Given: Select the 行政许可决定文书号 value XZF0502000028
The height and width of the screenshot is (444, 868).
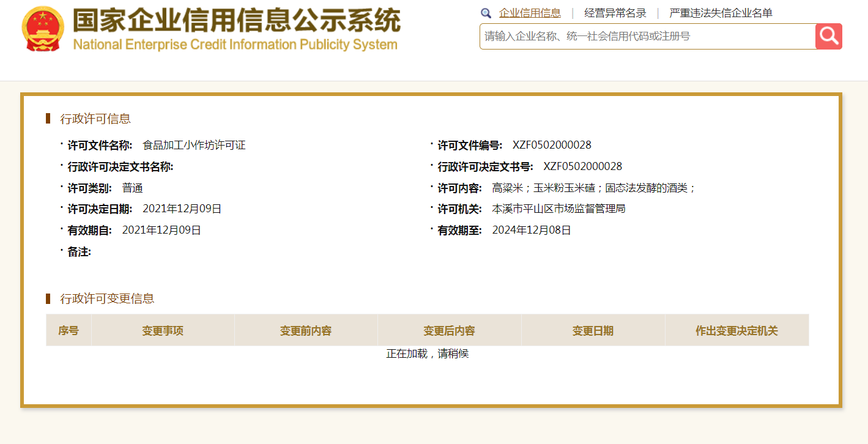Looking at the screenshot, I should [582, 166].
